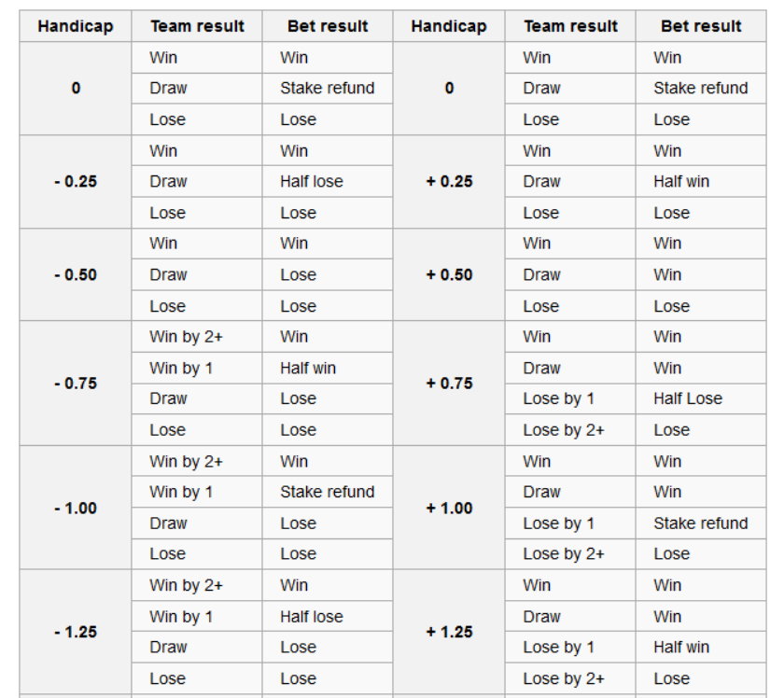The width and height of the screenshot is (784, 698).
Task: Click the + 0.50 handicap cell
Action: pyautogui.click(x=449, y=274)
